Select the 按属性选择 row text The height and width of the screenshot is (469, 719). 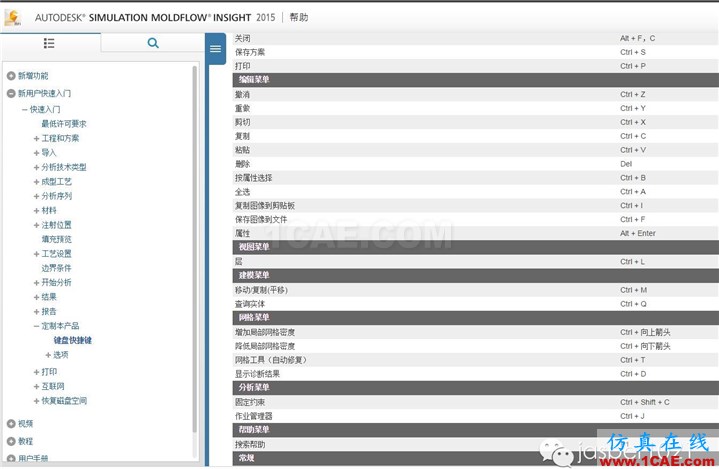tap(254, 178)
